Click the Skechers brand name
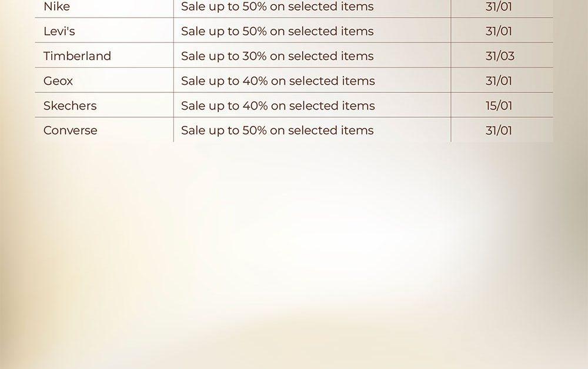Viewport: 588px width, 369px height. [69, 106]
